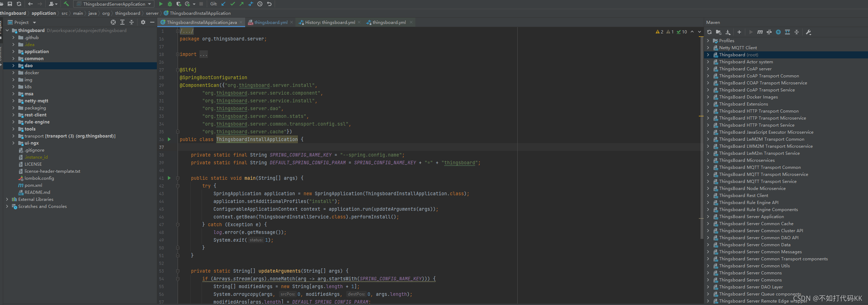Click the application breadcrumb
868x305 pixels.
coord(44,13)
